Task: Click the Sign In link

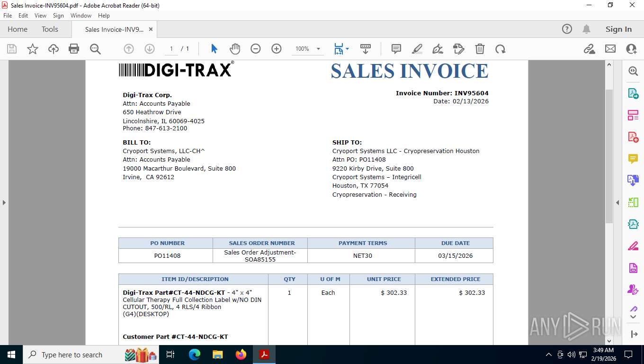Action: (618, 29)
